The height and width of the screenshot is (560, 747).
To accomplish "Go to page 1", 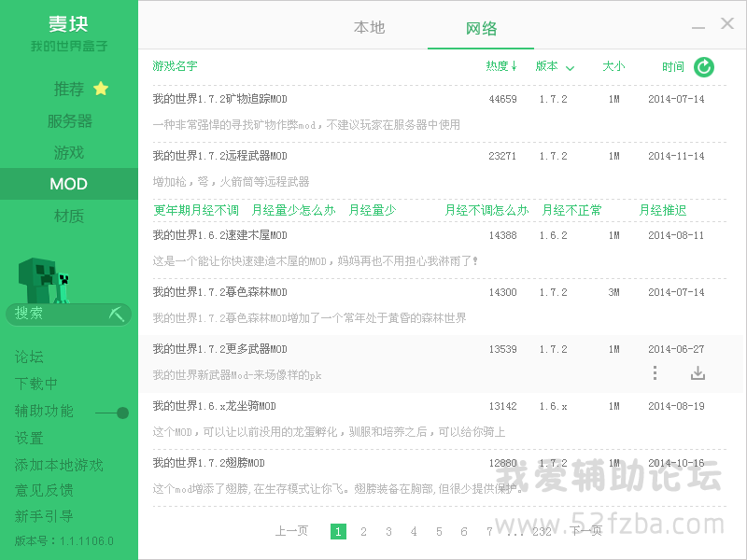I will pos(338,531).
